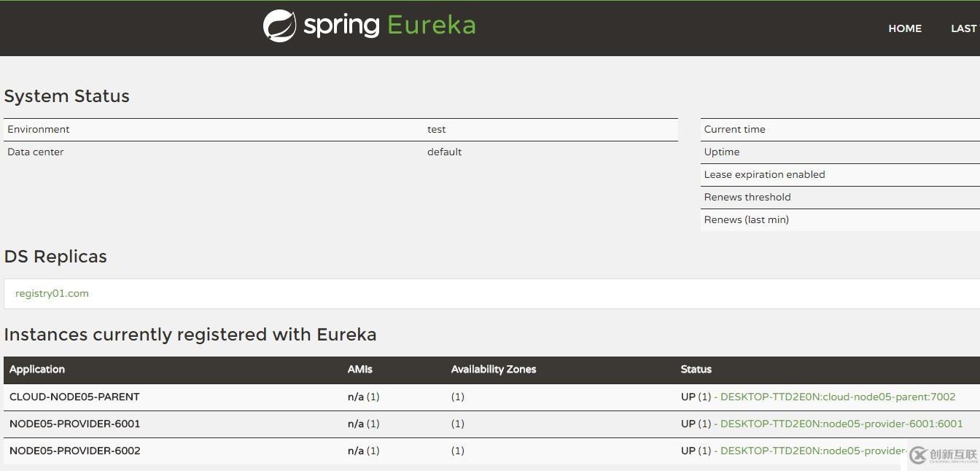Click the instance link for NODE05-PROVIDER-6002
The width and height of the screenshot is (980, 471).
tap(813, 451)
